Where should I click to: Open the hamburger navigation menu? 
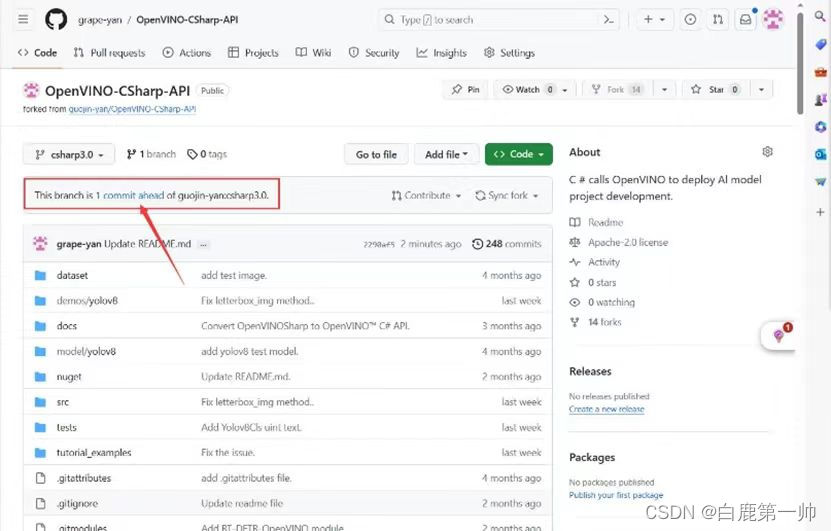pyautogui.click(x=23, y=20)
